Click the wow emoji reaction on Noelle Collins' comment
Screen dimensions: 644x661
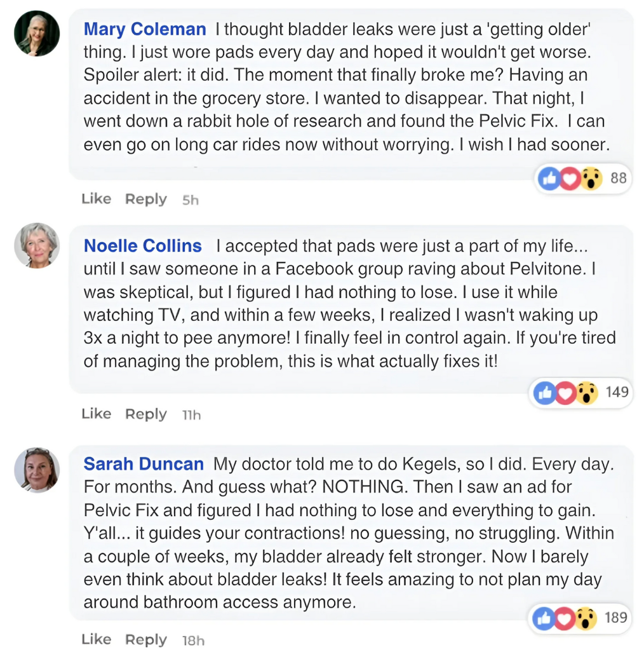pos(586,393)
